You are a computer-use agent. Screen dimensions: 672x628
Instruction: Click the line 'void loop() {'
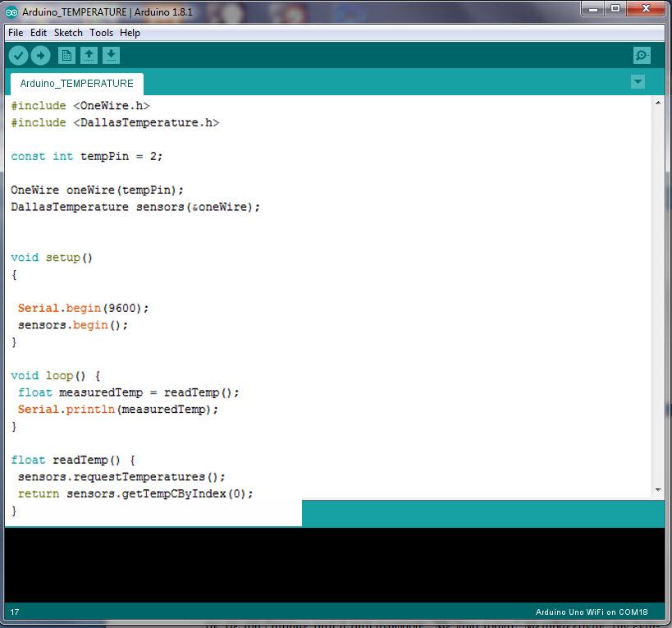(x=56, y=376)
